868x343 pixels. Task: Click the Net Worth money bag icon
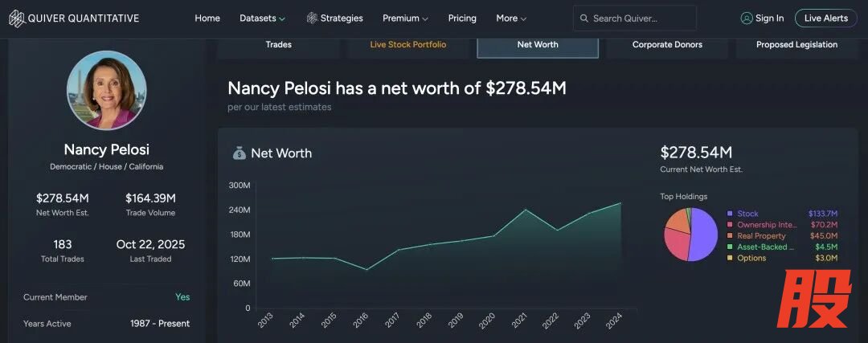pyautogui.click(x=240, y=153)
